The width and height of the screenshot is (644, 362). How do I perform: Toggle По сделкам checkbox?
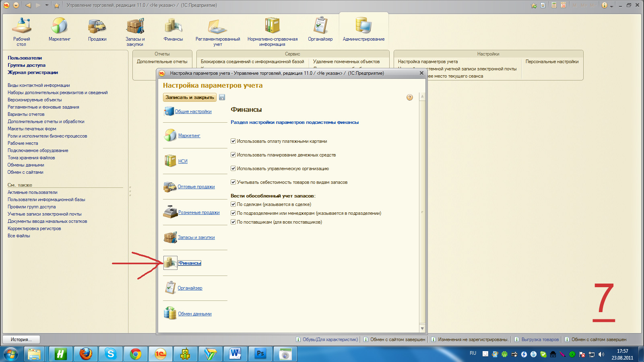(x=233, y=204)
